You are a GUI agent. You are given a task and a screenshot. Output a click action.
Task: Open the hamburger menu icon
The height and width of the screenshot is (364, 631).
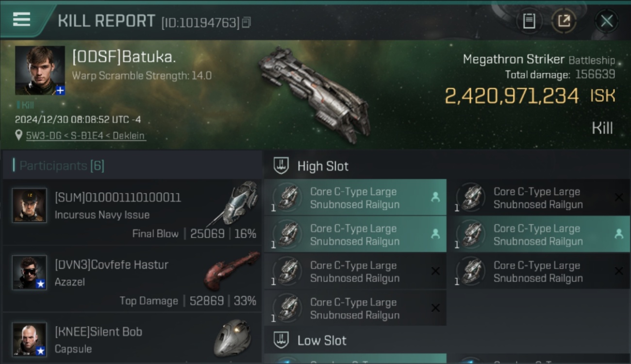tap(21, 19)
